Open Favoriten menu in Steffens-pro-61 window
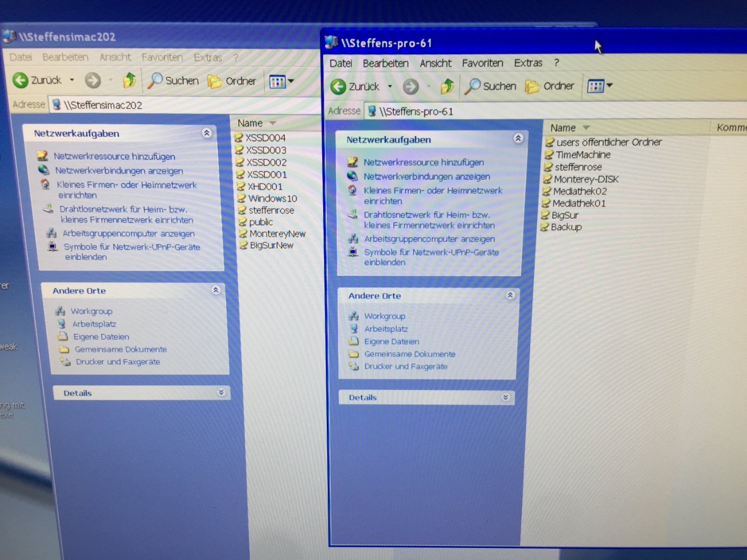The height and width of the screenshot is (560, 747). (482, 63)
